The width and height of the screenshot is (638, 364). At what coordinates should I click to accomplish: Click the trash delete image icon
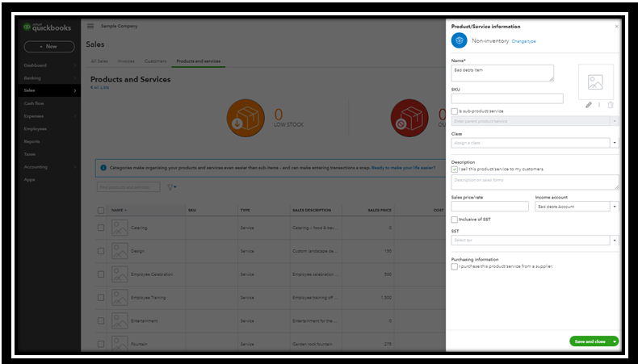point(611,105)
